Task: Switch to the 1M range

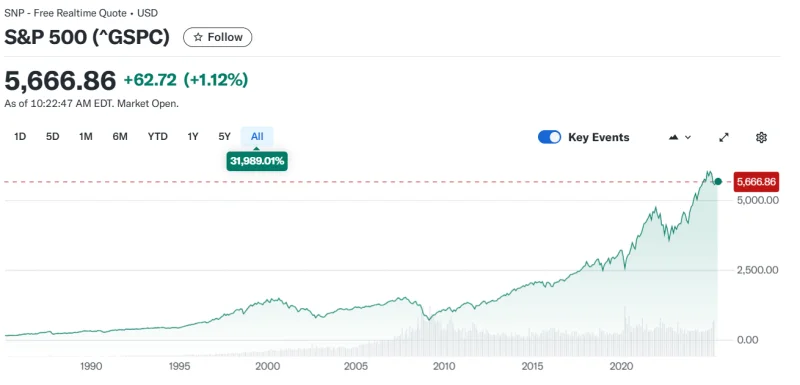Action: tap(86, 137)
